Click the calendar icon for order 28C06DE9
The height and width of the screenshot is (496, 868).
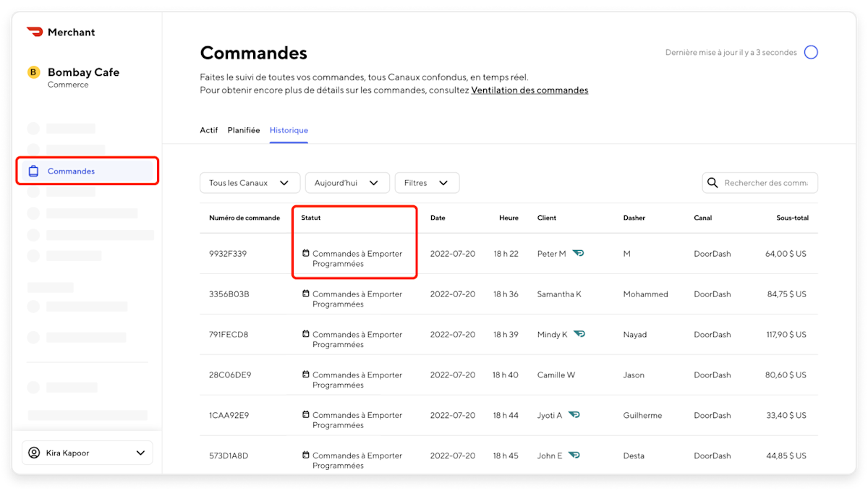(x=305, y=375)
